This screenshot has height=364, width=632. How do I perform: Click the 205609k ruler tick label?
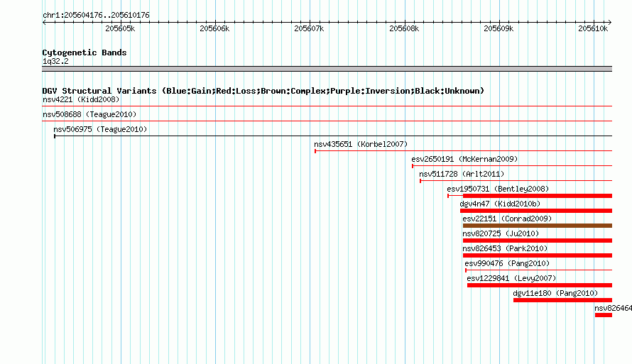(498, 28)
